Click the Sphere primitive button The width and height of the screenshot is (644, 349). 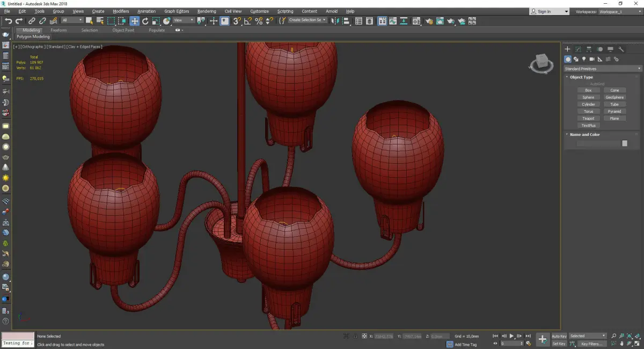pos(589,98)
